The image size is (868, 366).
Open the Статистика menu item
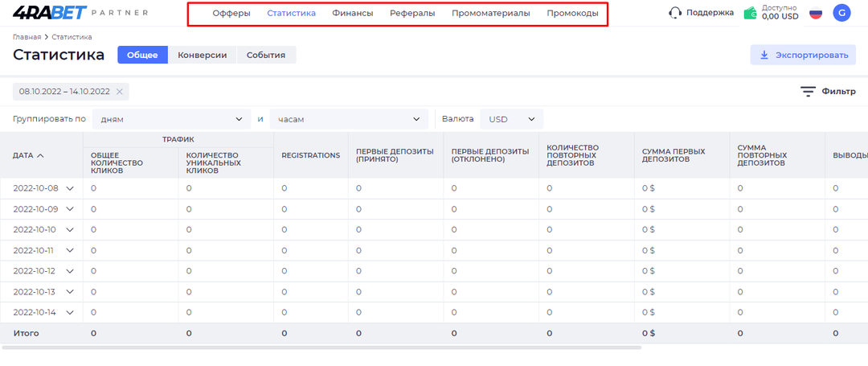coord(291,14)
